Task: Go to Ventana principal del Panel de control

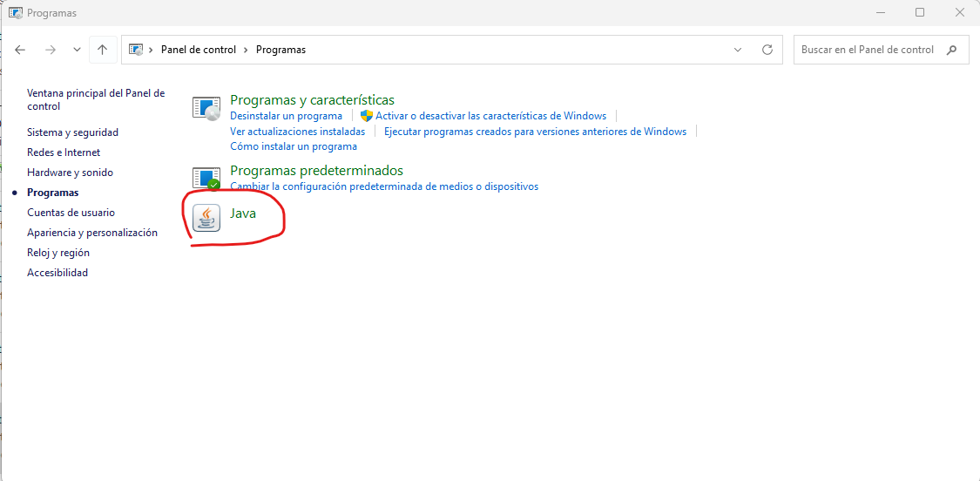Action: pos(96,99)
